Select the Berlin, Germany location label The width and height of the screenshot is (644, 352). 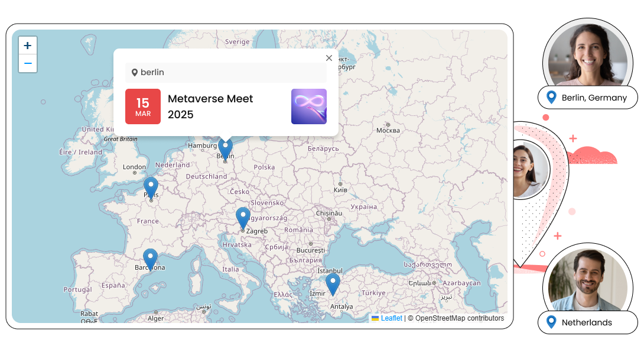(594, 98)
